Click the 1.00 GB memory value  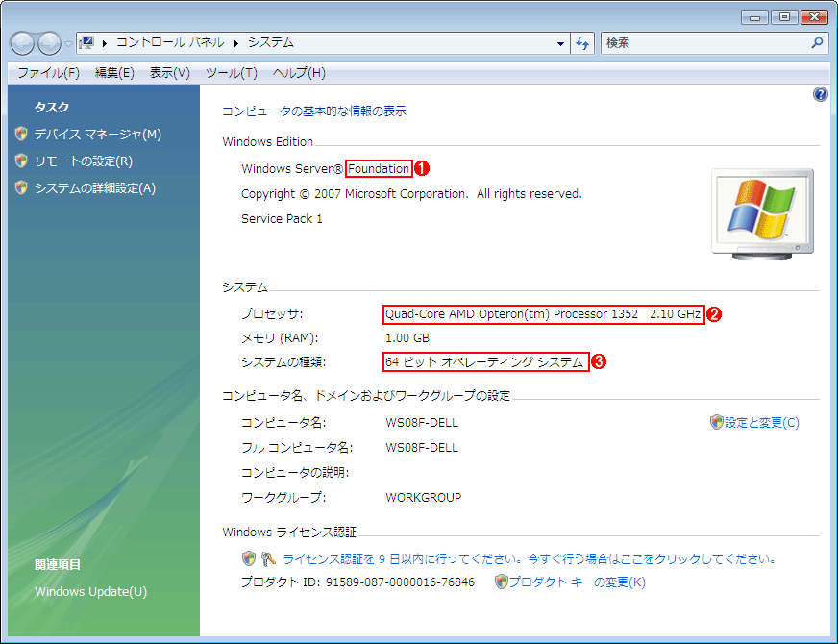tap(407, 338)
